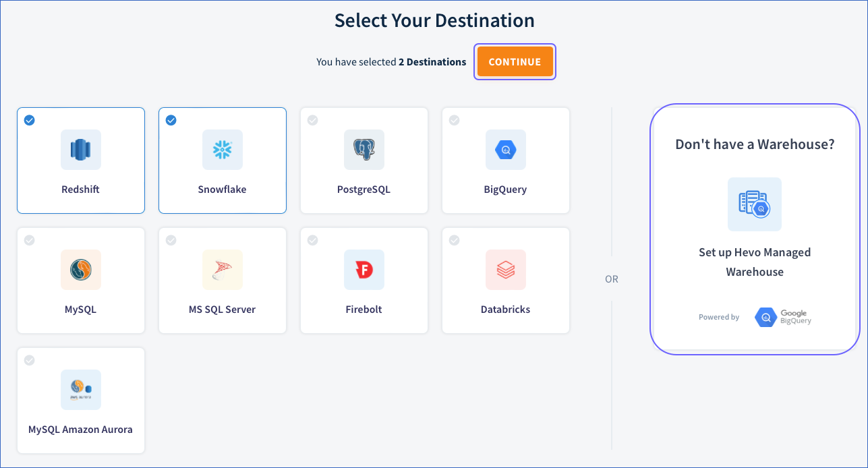
Task: Select the Firebolt flame logo
Action: [364, 270]
